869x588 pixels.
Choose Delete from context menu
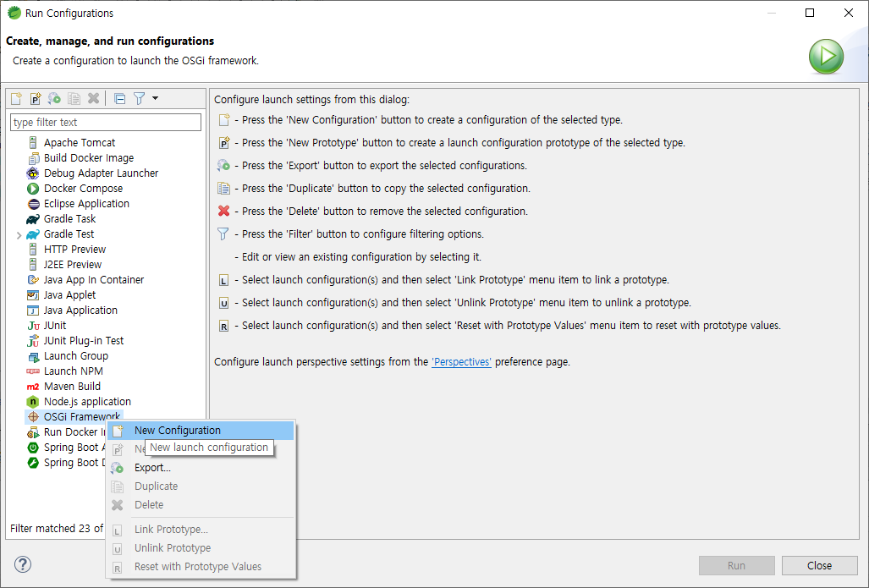(201, 505)
